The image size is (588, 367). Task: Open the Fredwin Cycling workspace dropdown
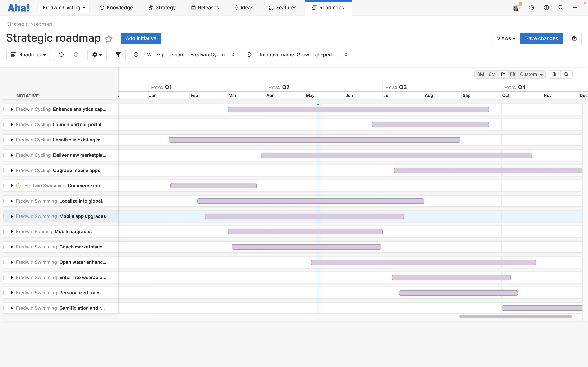click(64, 7)
